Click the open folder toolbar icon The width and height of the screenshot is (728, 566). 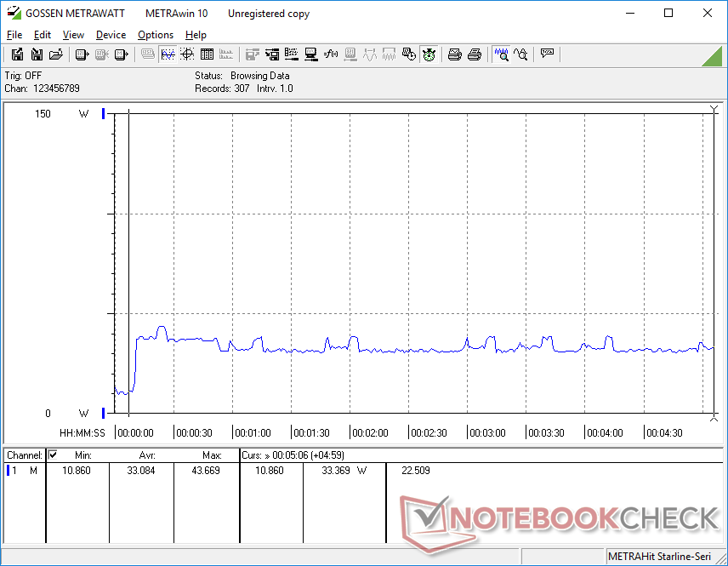pos(56,54)
